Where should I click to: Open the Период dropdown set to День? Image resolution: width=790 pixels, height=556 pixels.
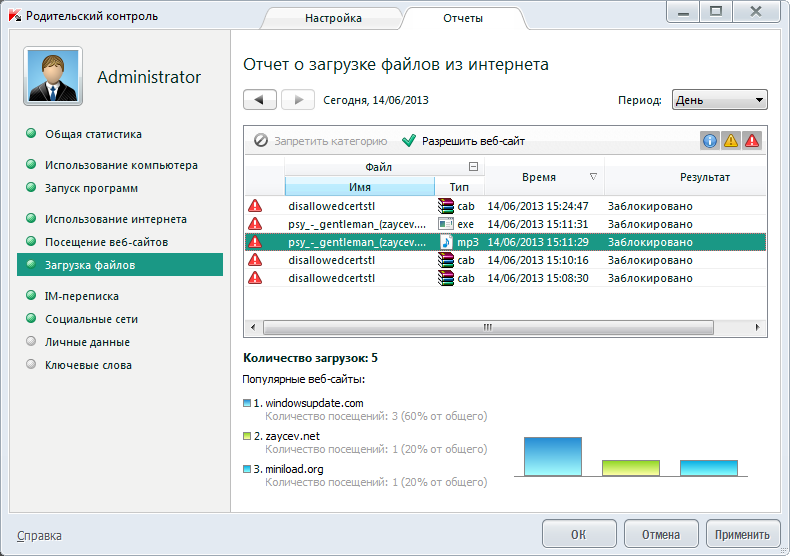pyautogui.click(x=719, y=100)
